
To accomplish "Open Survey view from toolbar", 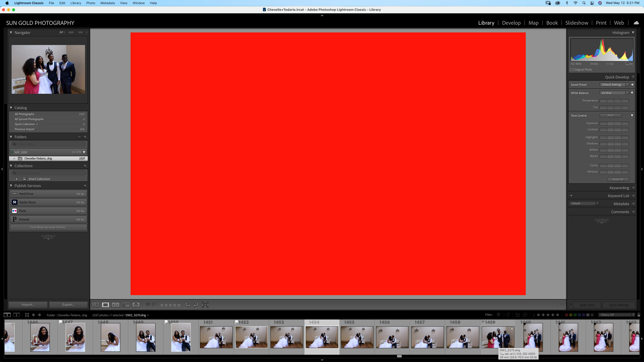I will tap(126, 305).
